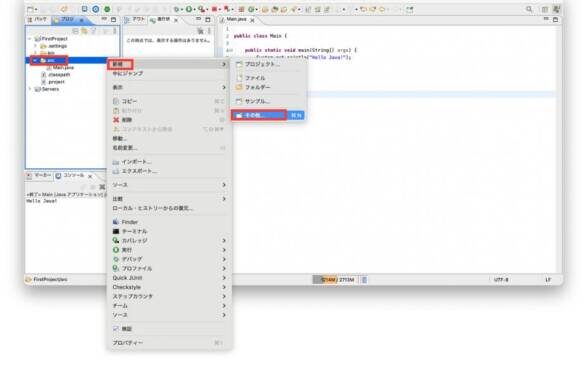Viewport: 587px width, 368px height.
Task: Open the デバッグ submenu
Action: [169, 259]
